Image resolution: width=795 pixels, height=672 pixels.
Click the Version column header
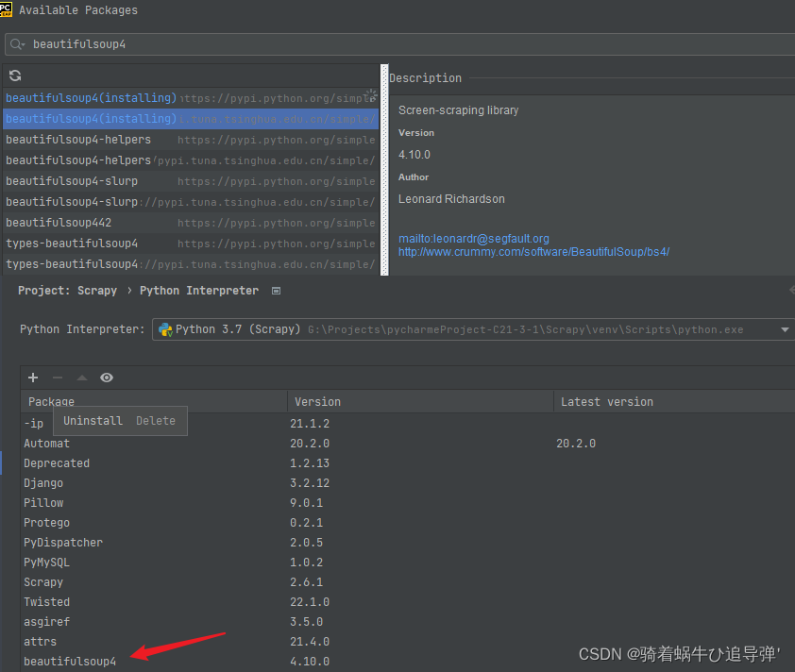coord(420,401)
